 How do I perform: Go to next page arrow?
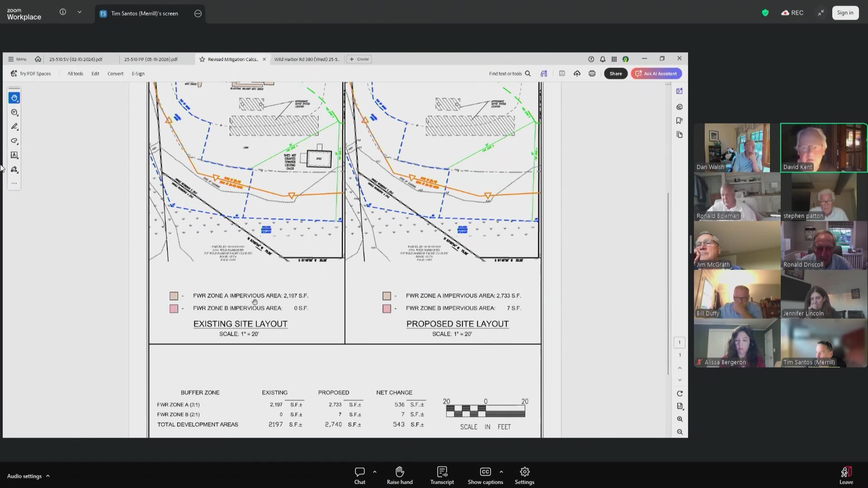679,380
